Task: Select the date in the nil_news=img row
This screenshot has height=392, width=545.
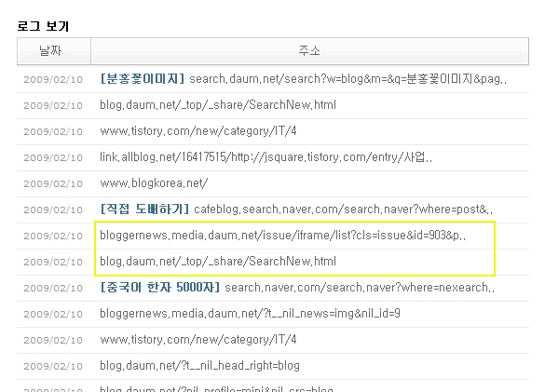Action: coord(53,314)
